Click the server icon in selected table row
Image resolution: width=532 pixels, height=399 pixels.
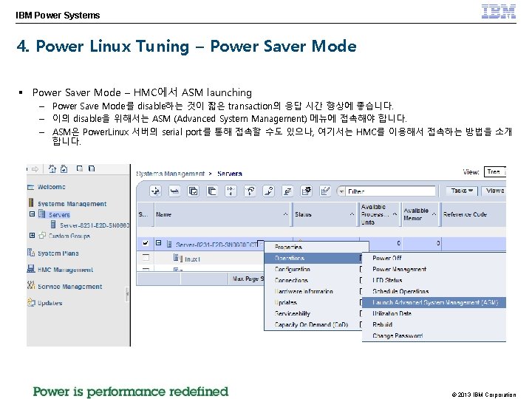(x=169, y=244)
